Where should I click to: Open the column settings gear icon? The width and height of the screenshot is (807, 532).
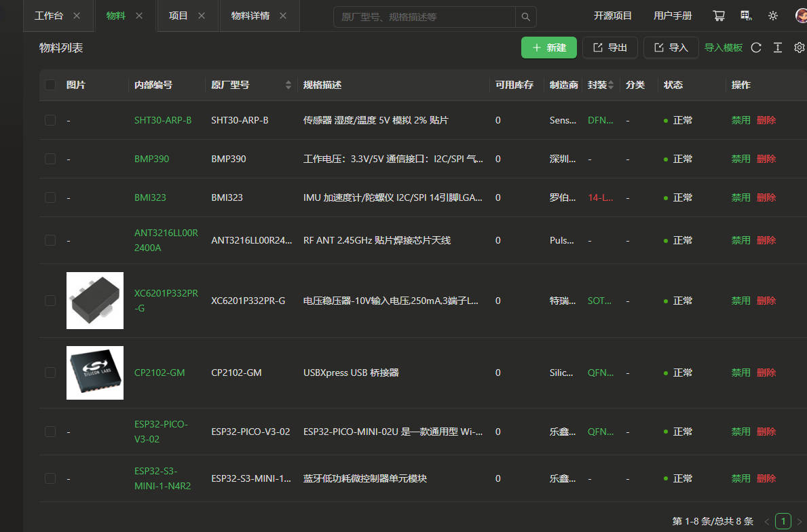point(800,48)
